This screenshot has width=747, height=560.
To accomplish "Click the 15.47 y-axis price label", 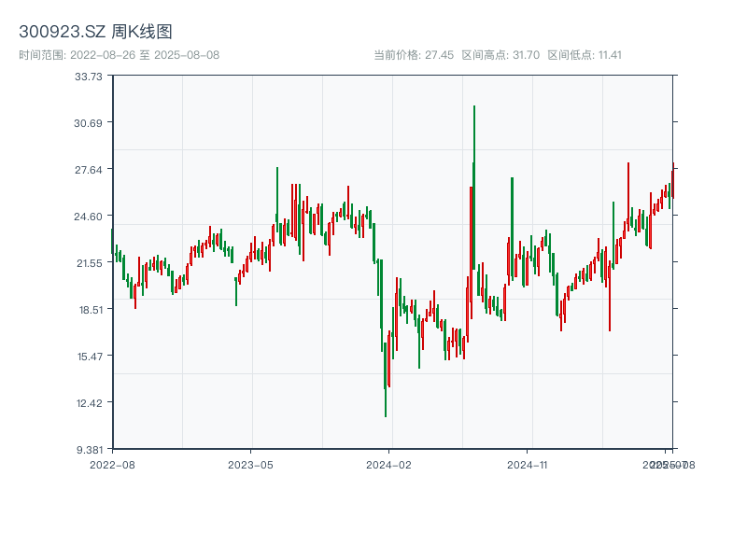I will tap(89, 357).
